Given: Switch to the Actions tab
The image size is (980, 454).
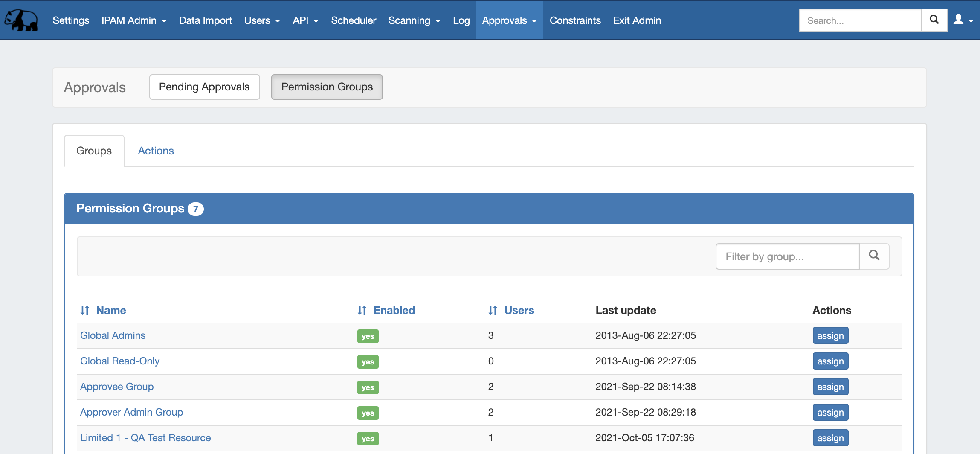Looking at the screenshot, I should (156, 151).
